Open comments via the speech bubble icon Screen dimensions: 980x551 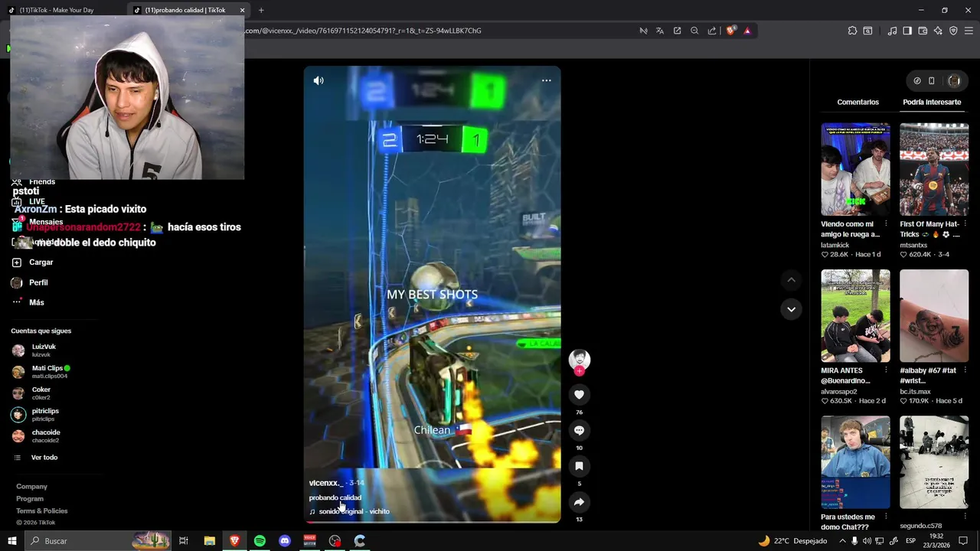click(x=579, y=431)
